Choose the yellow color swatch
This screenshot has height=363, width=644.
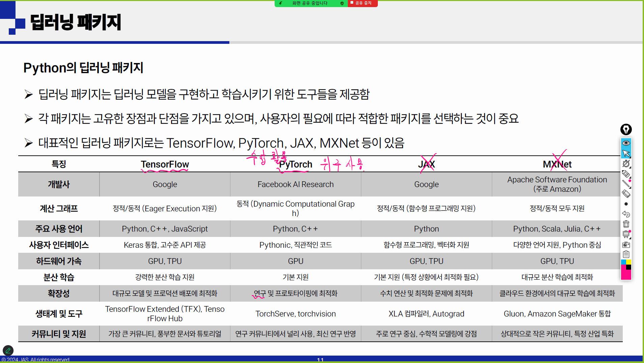pyautogui.click(x=628, y=262)
